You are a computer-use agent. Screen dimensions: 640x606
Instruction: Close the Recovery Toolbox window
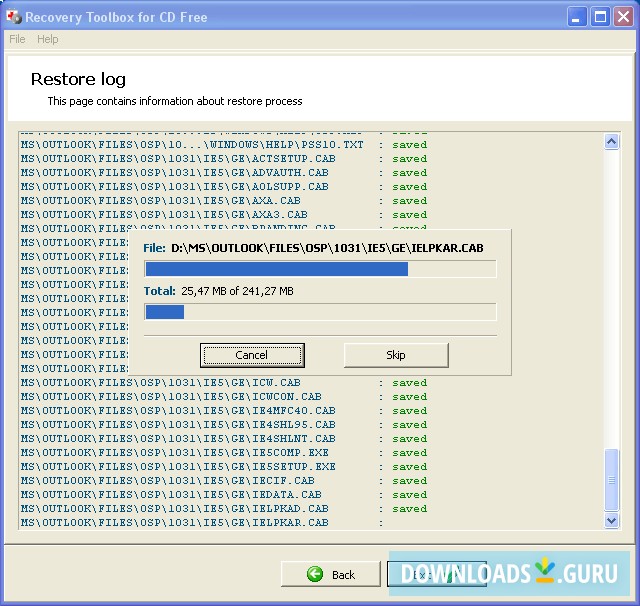pyautogui.click(x=623, y=17)
